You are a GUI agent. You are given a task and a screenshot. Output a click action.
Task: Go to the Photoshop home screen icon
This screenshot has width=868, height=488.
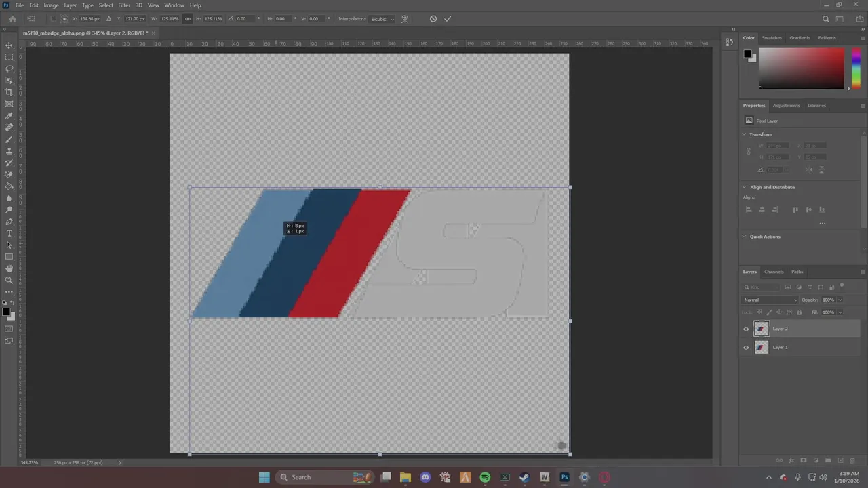(12, 19)
